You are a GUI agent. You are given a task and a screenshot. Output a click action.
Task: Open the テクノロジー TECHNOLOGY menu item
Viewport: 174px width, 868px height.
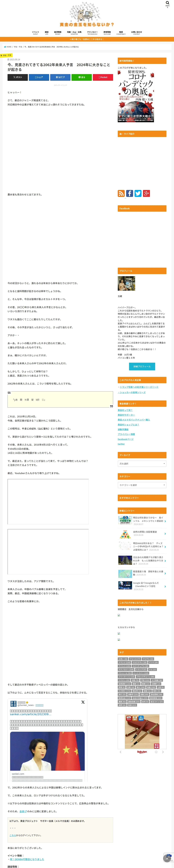pyautogui.click(x=93, y=33)
